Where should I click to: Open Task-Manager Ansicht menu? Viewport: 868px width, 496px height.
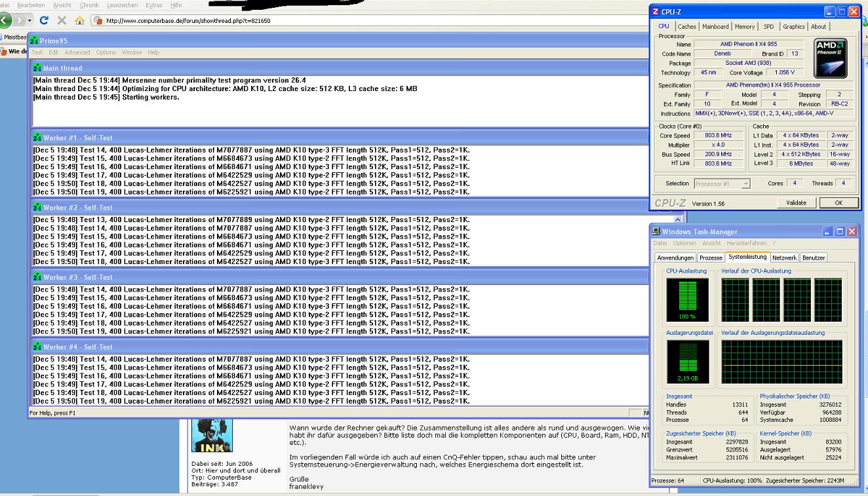tap(711, 243)
